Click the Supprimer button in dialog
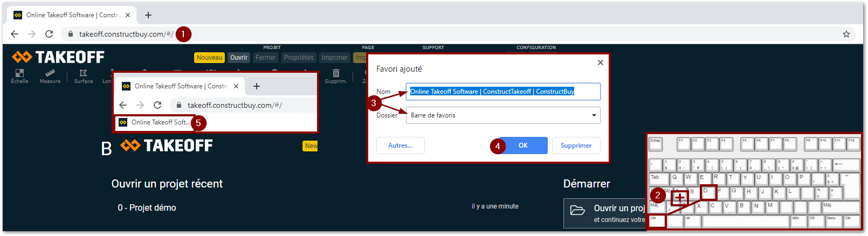Image resolution: width=868 pixels, height=236 pixels. coord(576,145)
